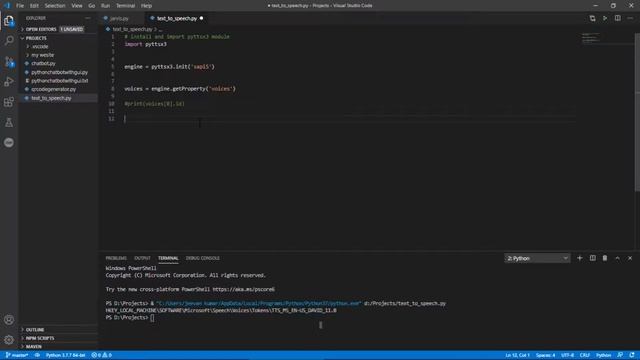The width and height of the screenshot is (640, 360).
Task: Select text_to_speech.py in explorer tree
Action: [51, 98]
